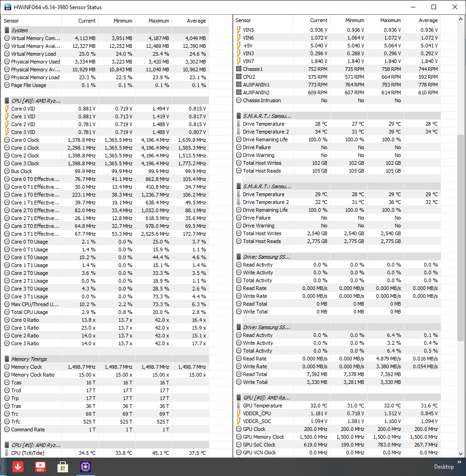Select the GPU SoC Clock row
The image size is (466, 476).
coord(337,444)
